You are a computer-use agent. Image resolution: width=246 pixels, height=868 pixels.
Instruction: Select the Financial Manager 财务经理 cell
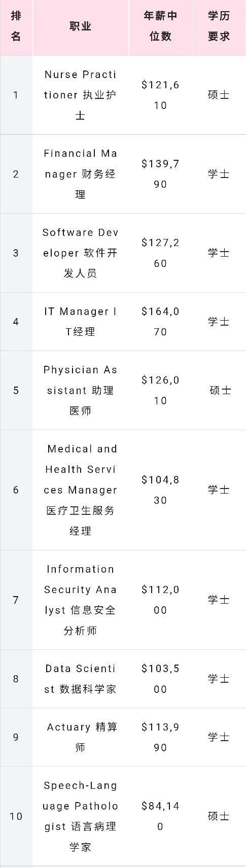click(81, 174)
